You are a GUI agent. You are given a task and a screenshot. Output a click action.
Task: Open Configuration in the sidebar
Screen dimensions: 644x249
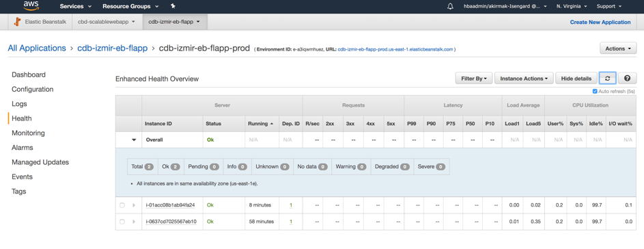pyautogui.click(x=33, y=90)
